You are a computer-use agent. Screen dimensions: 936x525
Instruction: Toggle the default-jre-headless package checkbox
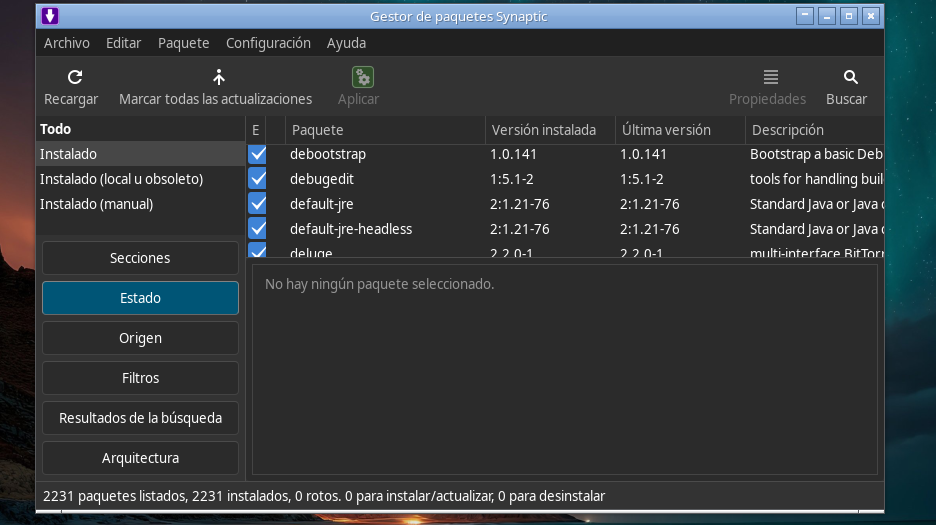[257, 229]
